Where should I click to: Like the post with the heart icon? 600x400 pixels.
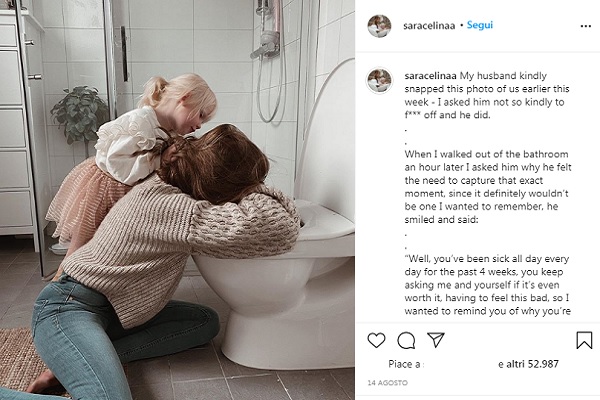(376, 340)
